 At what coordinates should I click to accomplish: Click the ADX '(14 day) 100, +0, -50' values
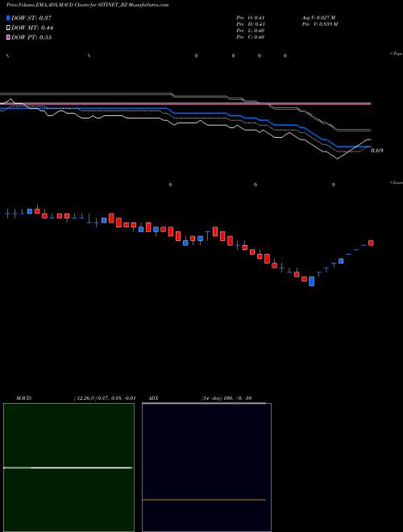click(x=226, y=398)
